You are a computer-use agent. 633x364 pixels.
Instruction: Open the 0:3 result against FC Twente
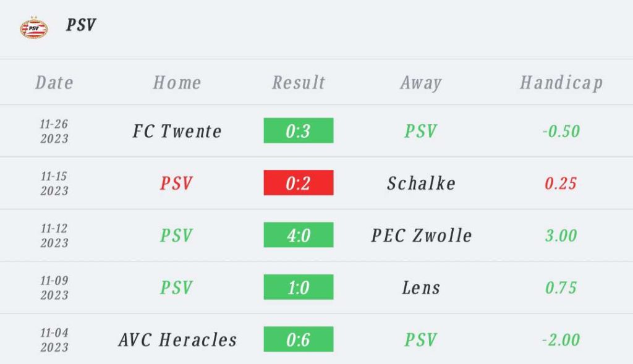pos(299,130)
